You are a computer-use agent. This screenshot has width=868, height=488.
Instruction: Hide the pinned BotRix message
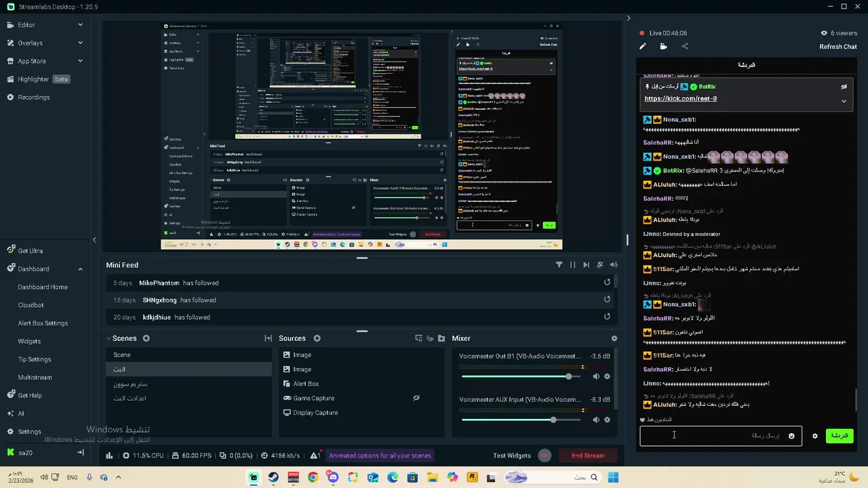844,87
